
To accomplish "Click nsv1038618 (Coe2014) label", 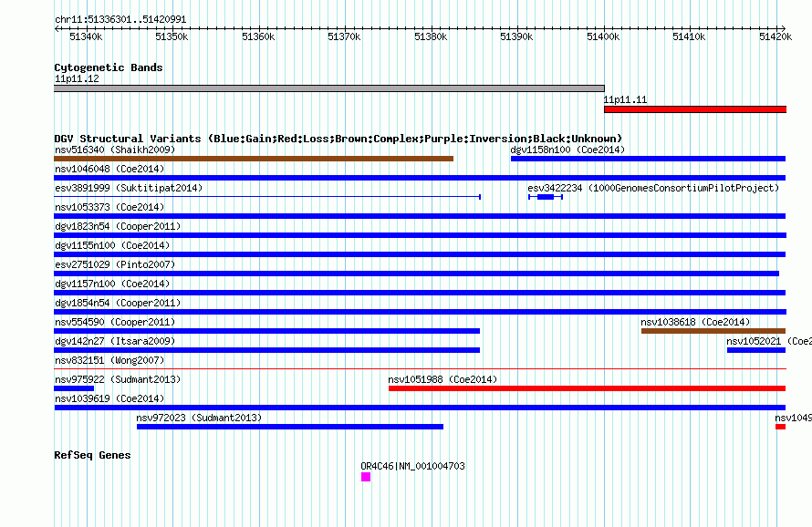I will coord(695,322).
